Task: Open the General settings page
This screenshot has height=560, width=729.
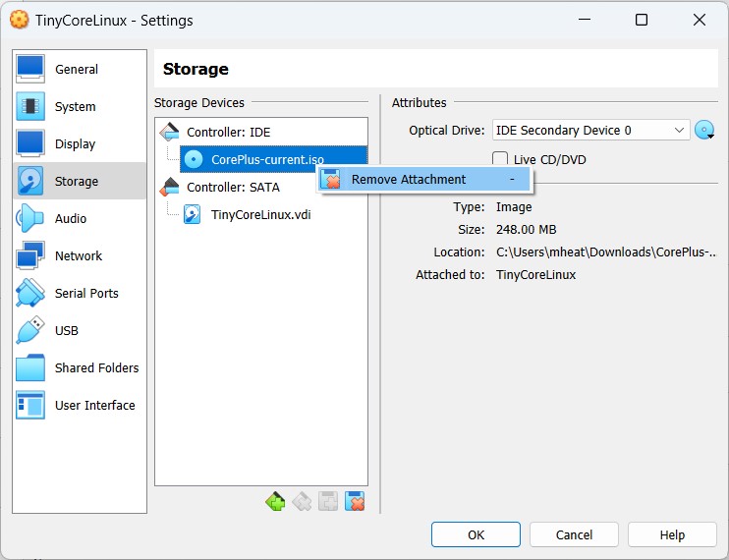Action: [x=80, y=69]
